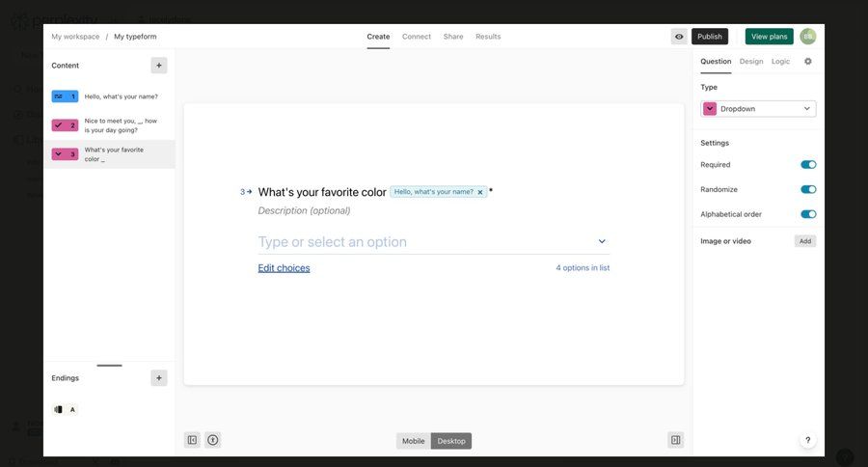The height and width of the screenshot is (467, 868).
Task: Remove the recall tag with x icon
Action: [480, 192]
